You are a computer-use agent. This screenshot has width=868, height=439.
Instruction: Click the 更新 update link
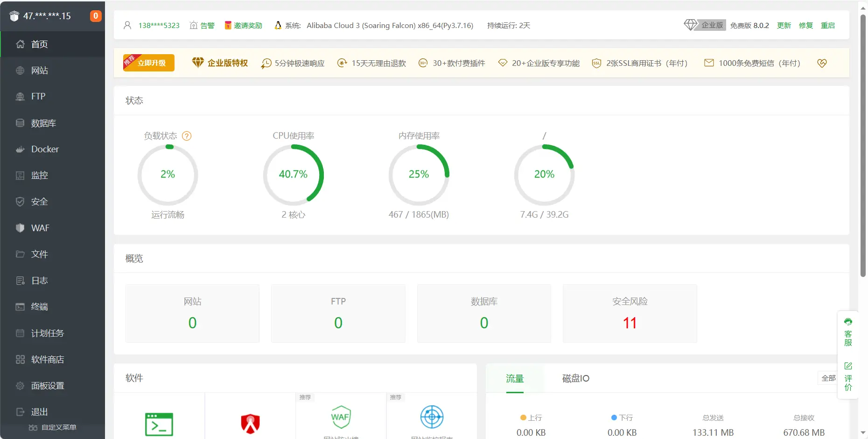click(x=784, y=25)
